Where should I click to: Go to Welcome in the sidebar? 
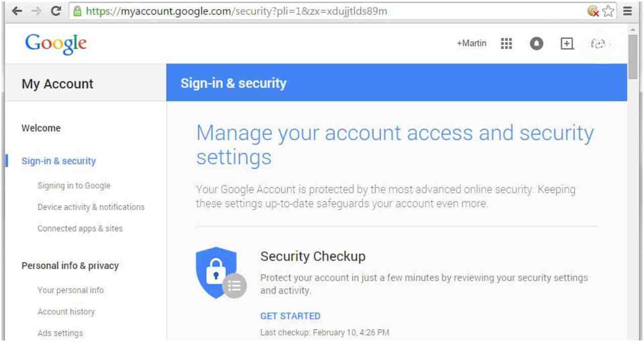click(41, 128)
